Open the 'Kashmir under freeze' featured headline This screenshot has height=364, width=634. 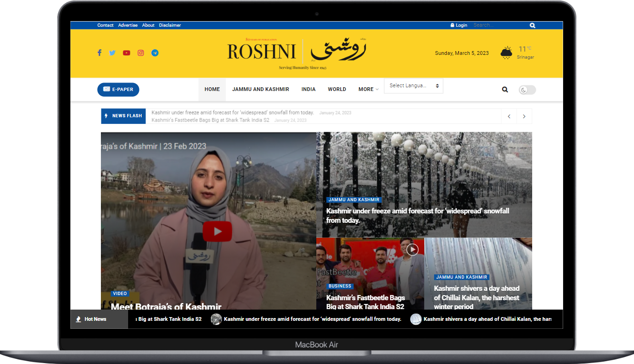418,216
